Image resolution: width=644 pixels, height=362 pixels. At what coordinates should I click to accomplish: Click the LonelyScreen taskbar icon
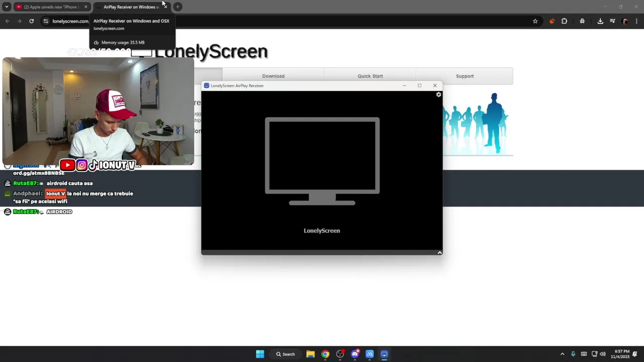point(384,354)
